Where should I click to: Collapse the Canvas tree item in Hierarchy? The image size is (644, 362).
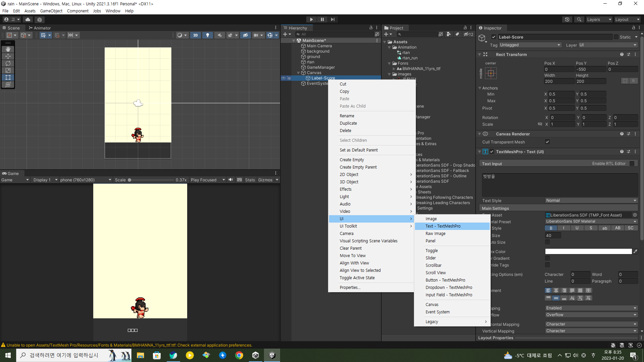tap(299, 73)
